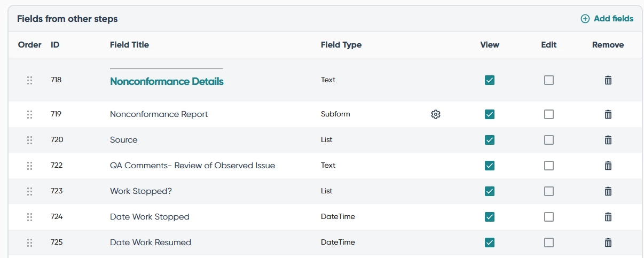644x258 pixels.
Task: Click the Add fields button
Action: pos(607,19)
